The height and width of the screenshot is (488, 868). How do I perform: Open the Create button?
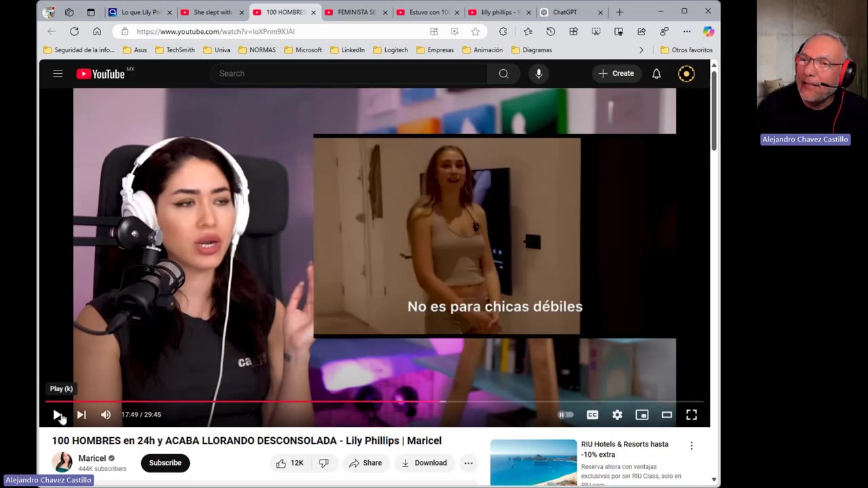point(617,74)
